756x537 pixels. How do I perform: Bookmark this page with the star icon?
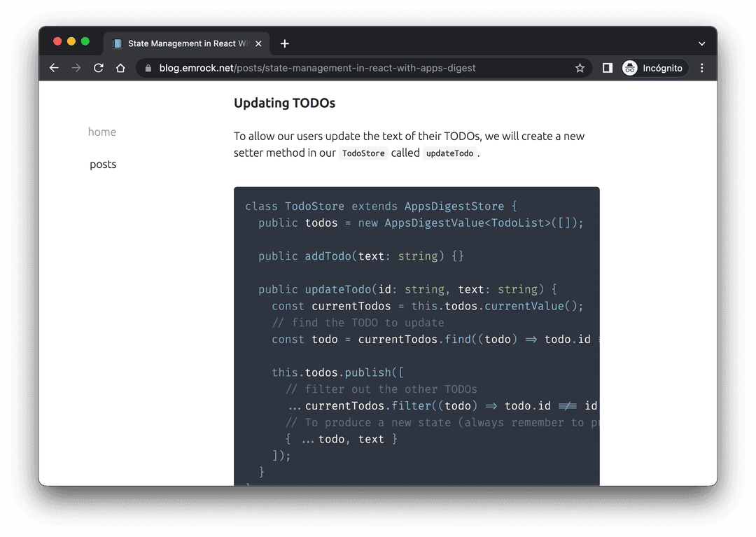580,68
